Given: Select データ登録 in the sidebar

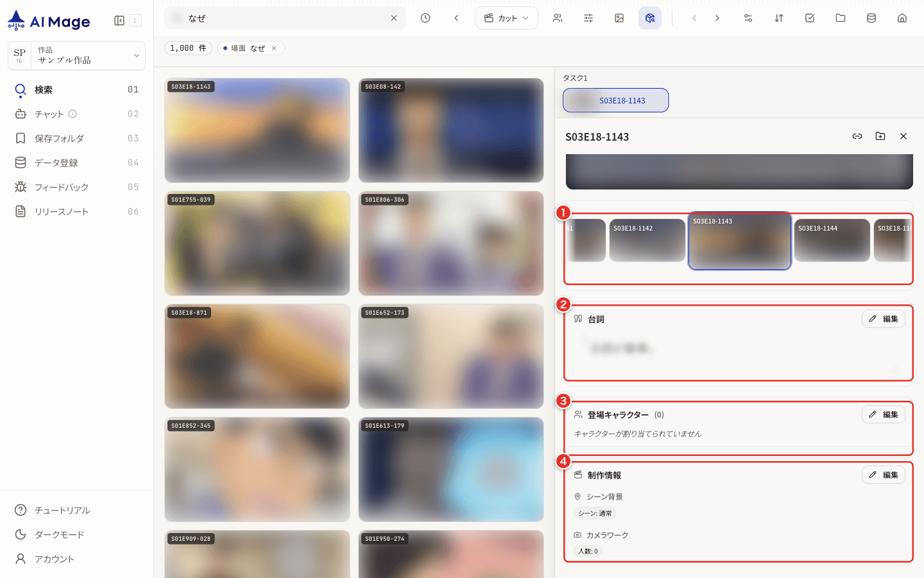Looking at the screenshot, I should click(76, 163).
